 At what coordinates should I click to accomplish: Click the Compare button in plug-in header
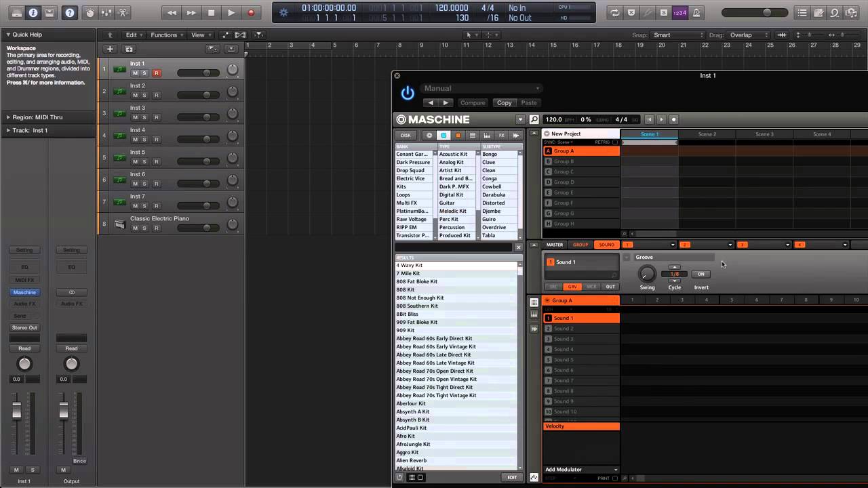473,103
